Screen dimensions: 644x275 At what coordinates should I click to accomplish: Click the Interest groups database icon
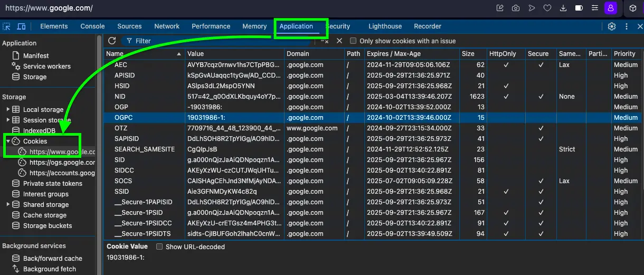coord(16,194)
